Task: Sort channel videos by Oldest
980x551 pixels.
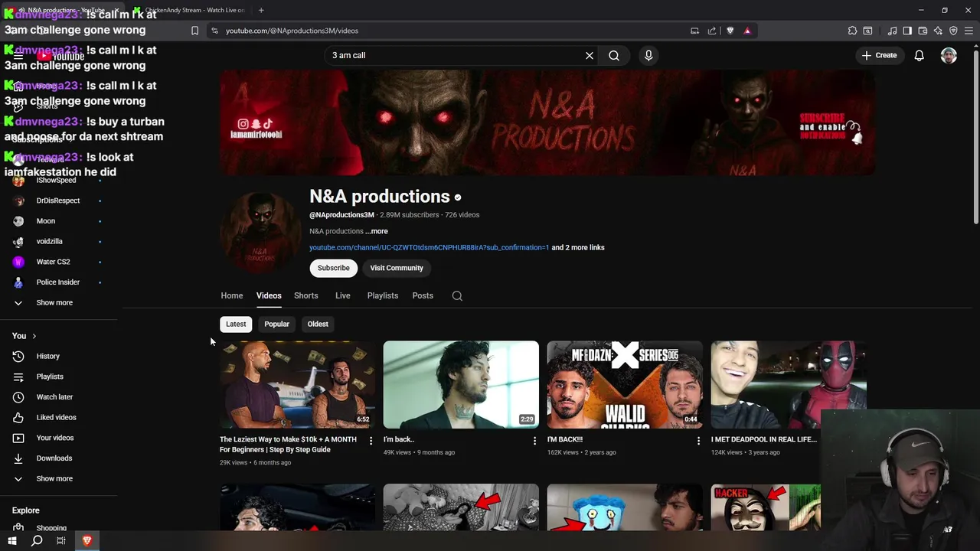Action: (x=318, y=324)
